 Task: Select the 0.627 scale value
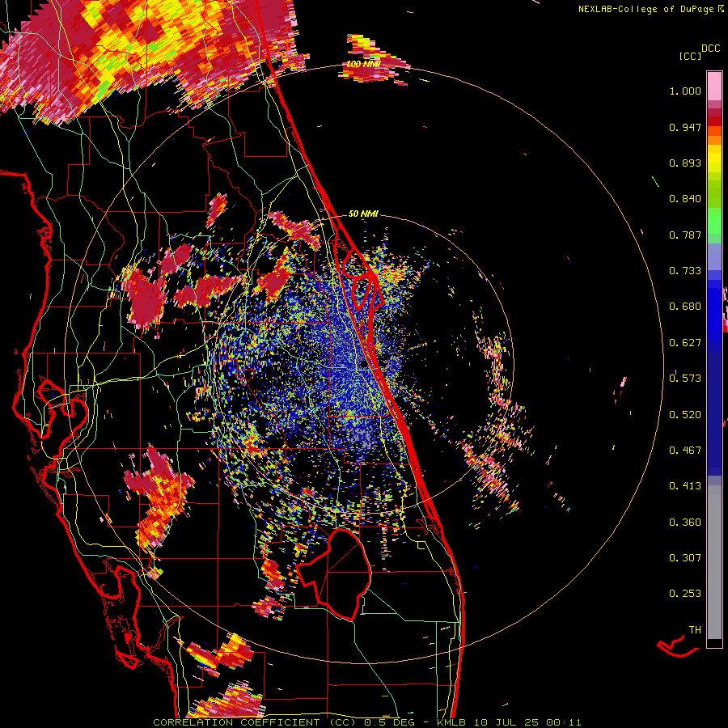point(685,343)
